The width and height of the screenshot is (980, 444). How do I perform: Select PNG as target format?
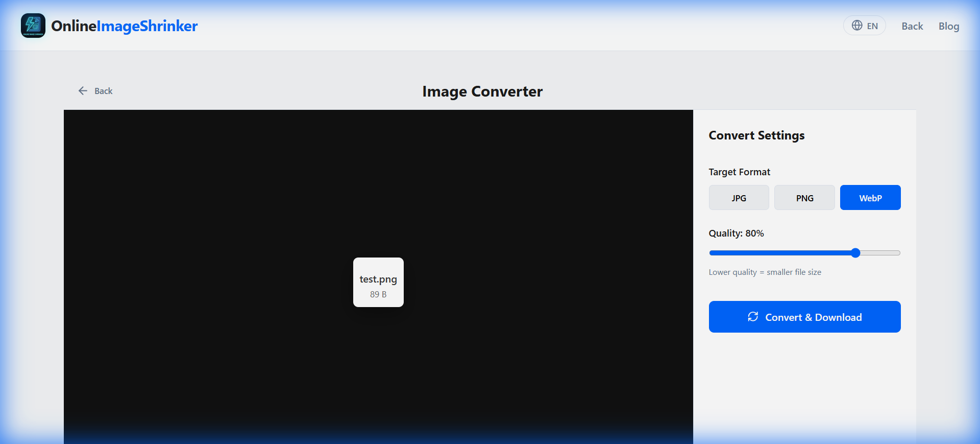tap(804, 198)
